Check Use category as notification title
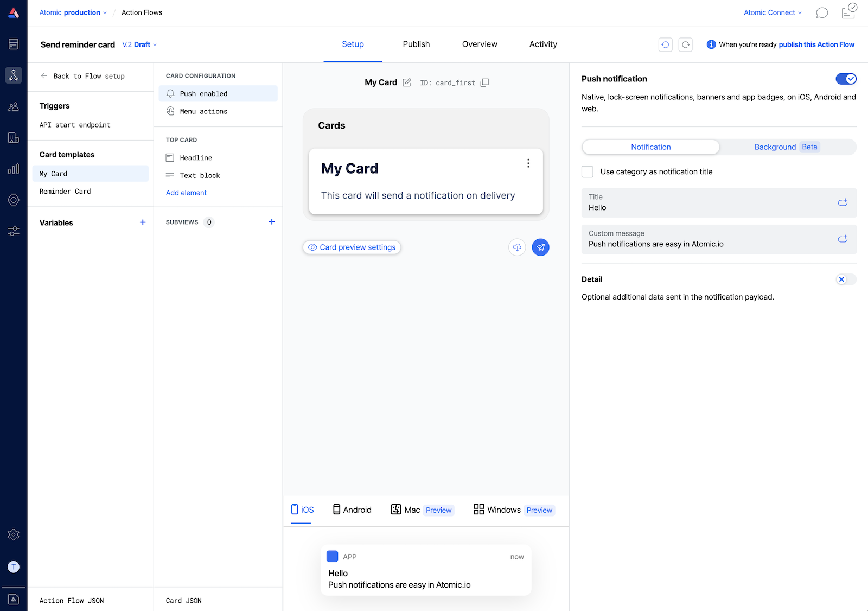 (x=588, y=172)
